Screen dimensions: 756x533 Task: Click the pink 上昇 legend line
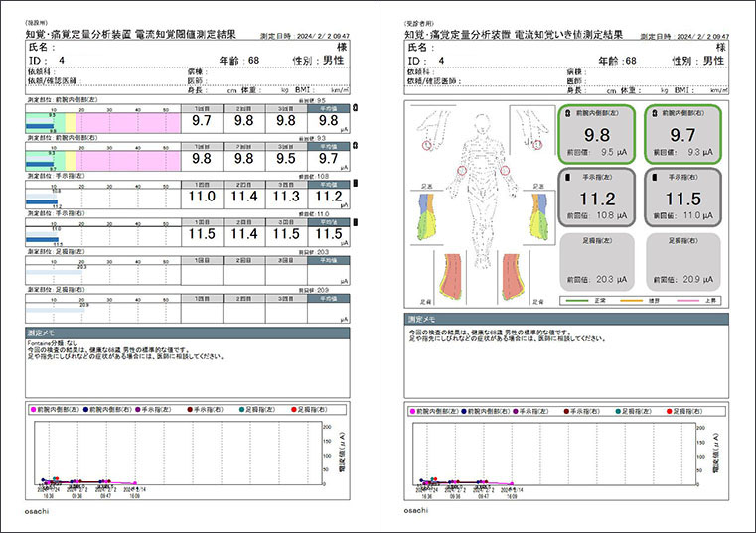688,300
